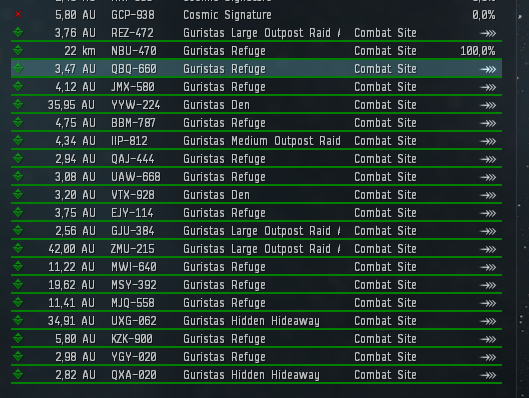This screenshot has width=529, height=398.
Task: Select the GCP-938 Cosmic Signature row
Action: tap(256, 15)
